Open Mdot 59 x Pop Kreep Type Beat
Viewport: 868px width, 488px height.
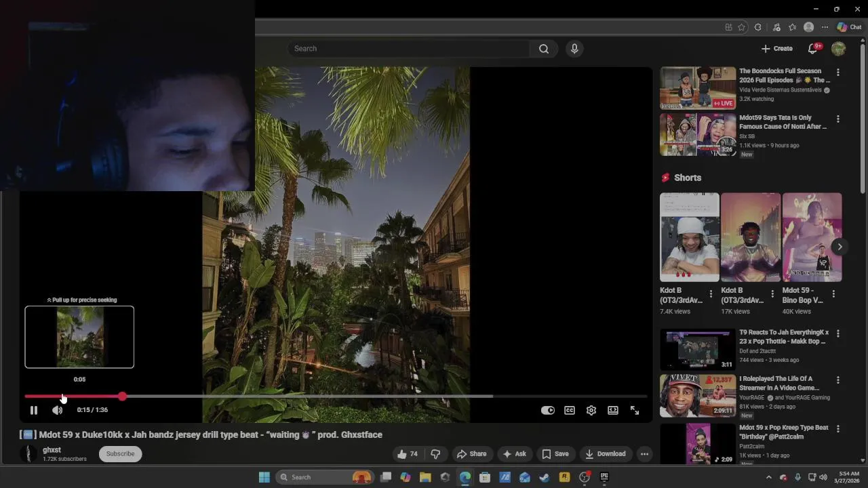pyautogui.click(x=784, y=432)
